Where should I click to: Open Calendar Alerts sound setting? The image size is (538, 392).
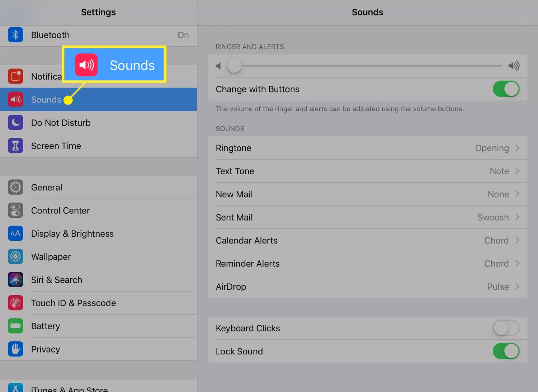pyautogui.click(x=367, y=240)
